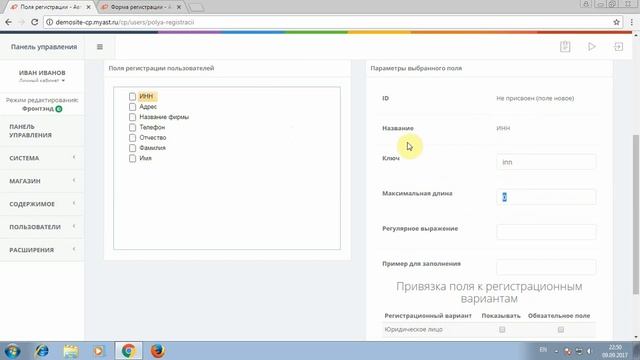Check the Адрес field checkbox
The height and width of the screenshot is (360, 640).
pos(132,107)
